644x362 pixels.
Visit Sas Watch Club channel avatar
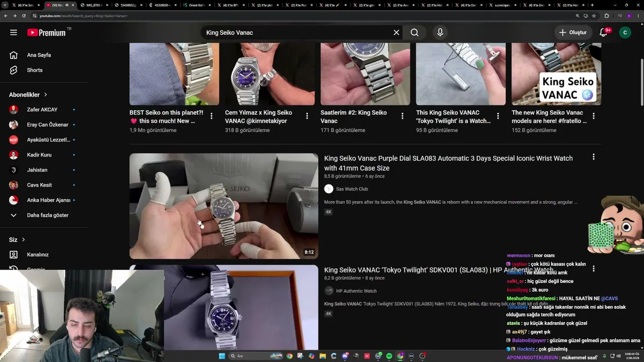click(329, 189)
